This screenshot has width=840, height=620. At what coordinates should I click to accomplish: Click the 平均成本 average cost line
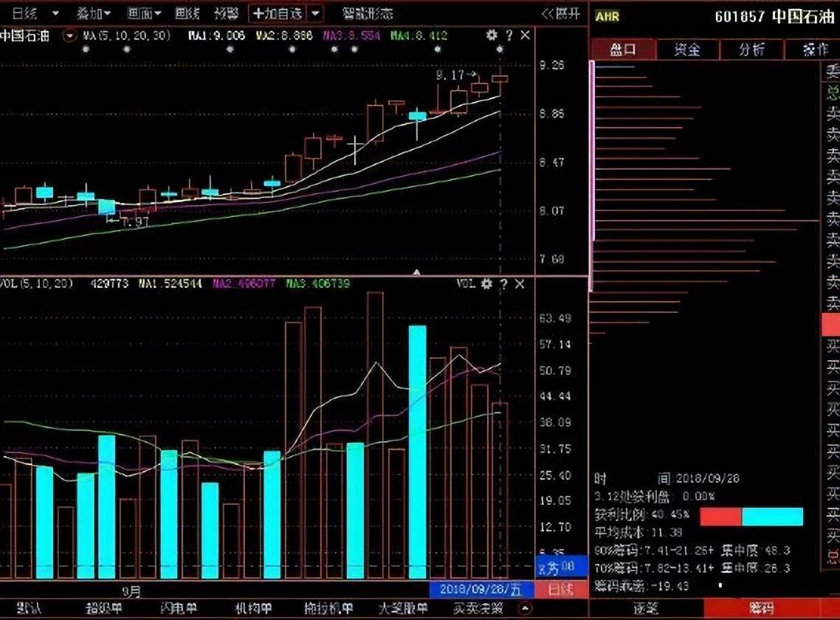coord(638,532)
